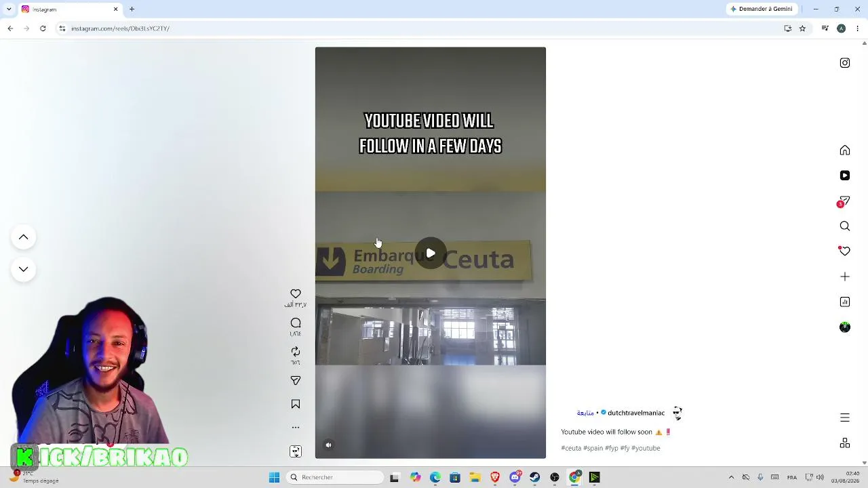Open the dashboard chart icon in the sidebar
The width and height of the screenshot is (868, 488).
tap(845, 302)
